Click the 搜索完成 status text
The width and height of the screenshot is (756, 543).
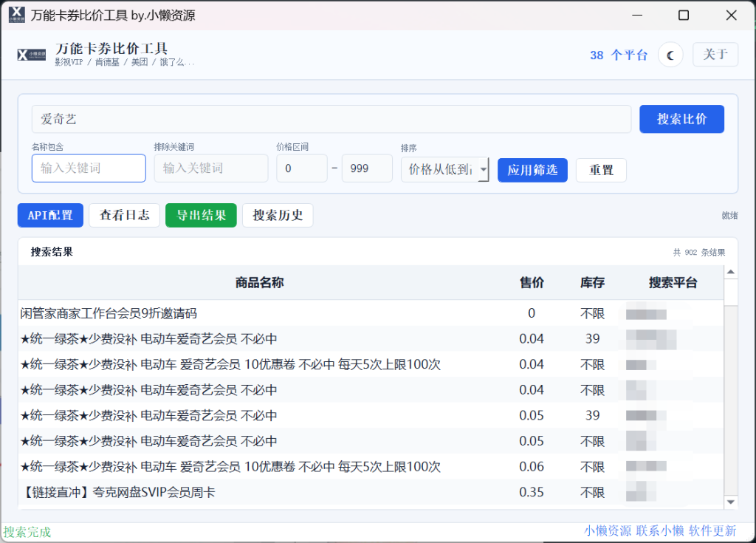pos(27,532)
